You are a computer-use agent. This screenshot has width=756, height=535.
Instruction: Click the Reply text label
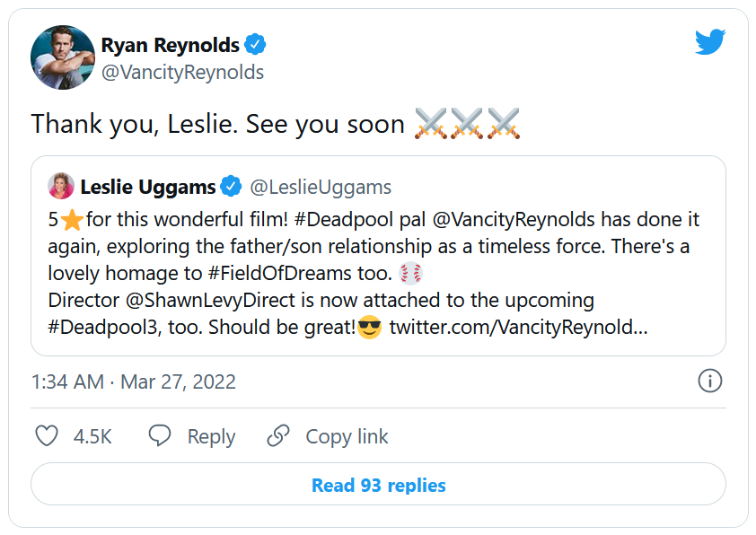pos(211,436)
